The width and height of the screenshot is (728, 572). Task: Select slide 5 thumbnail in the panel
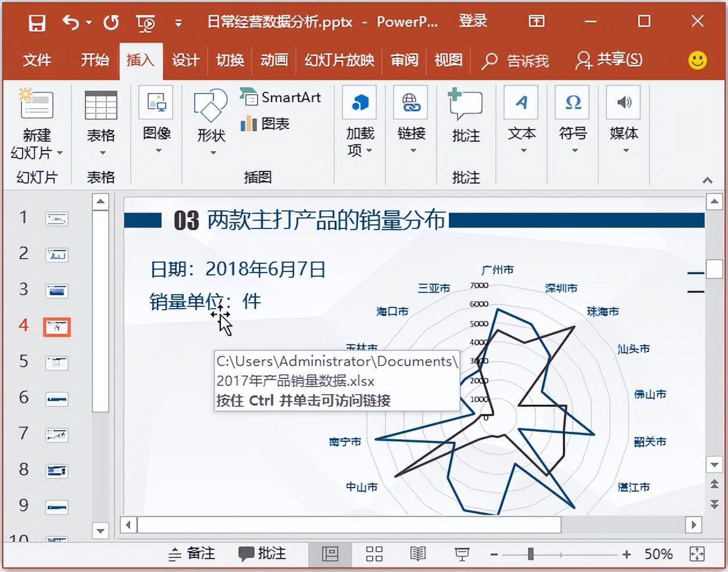click(56, 362)
